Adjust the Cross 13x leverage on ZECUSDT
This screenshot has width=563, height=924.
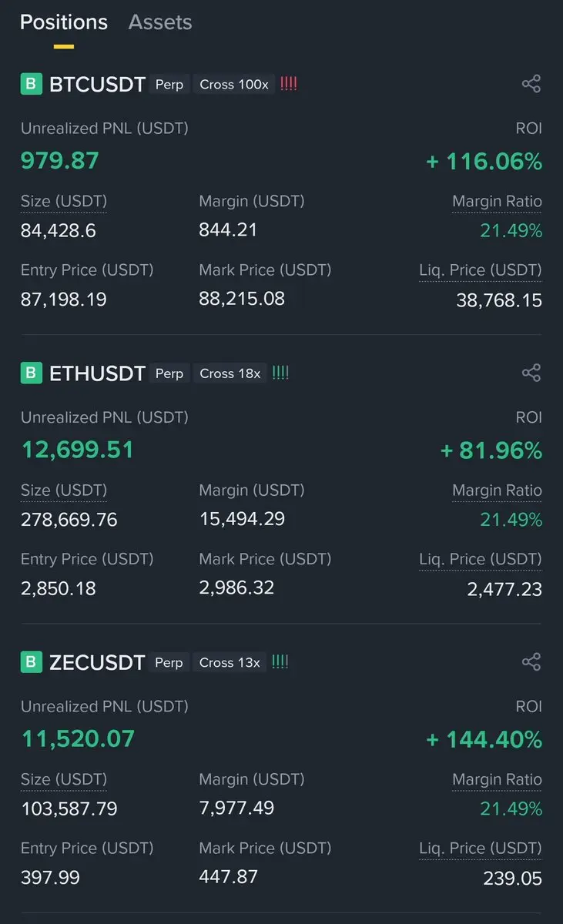pyautogui.click(x=230, y=662)
